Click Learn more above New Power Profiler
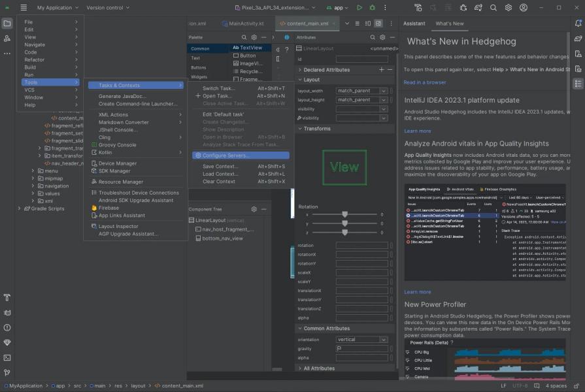 [418, 292]
